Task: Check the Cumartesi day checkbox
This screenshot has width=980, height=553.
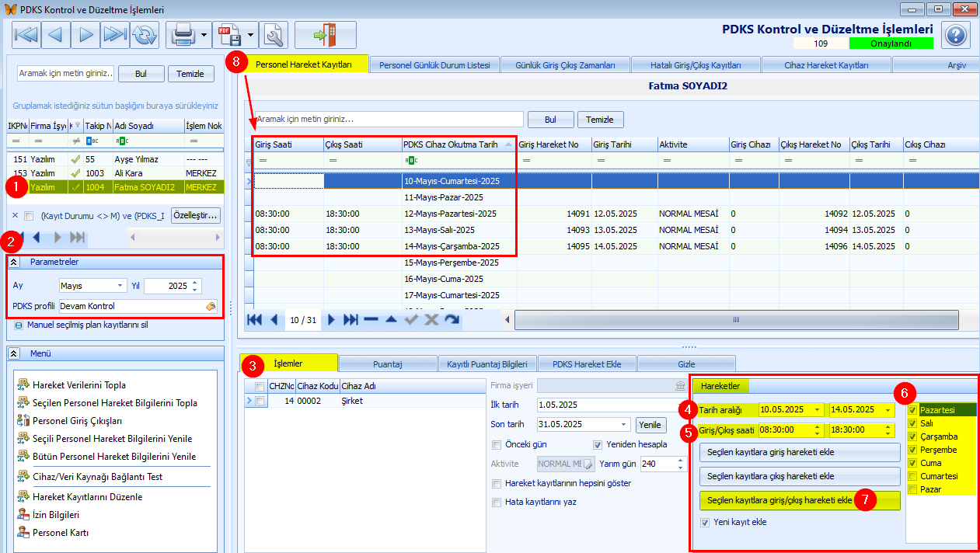Action: (912, 476)
